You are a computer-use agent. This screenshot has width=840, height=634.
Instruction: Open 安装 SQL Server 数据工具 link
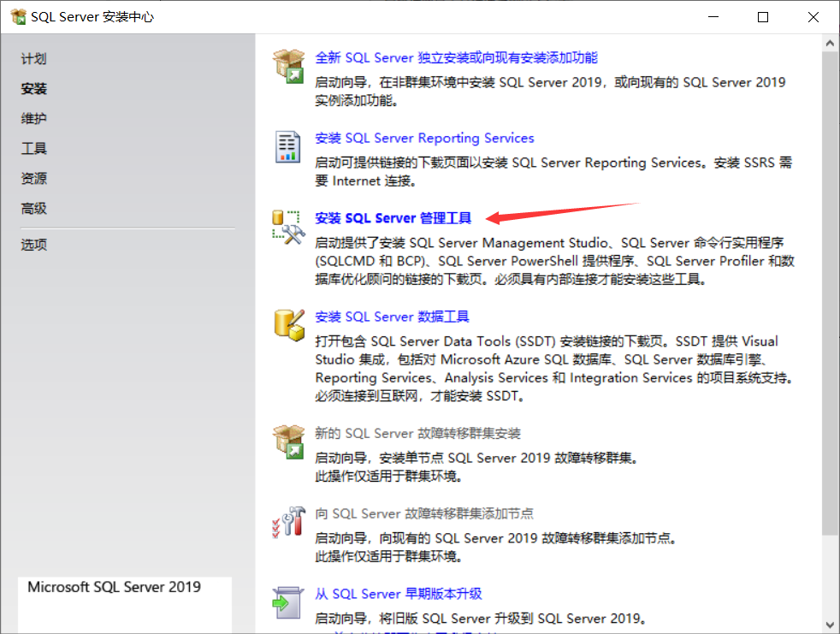(392, 317)
